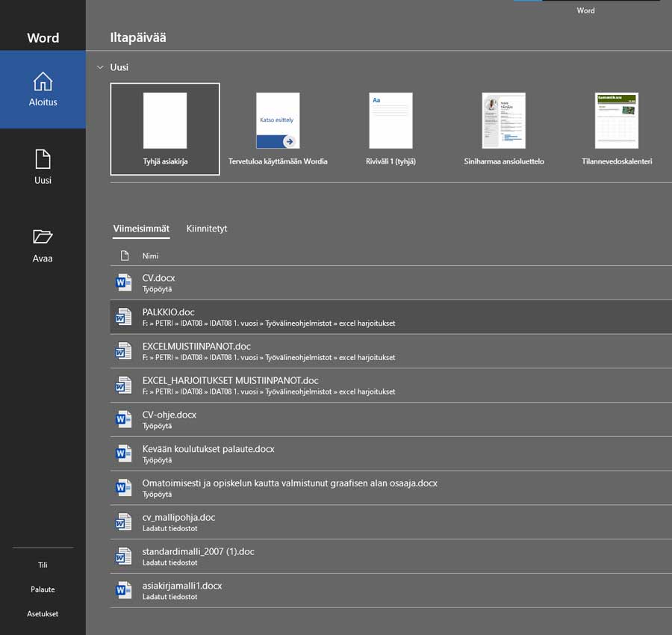Click icon of Omatoimisesti ja opiskelun document
This screenshot has width=672, height=635.
tap(123, 488)
